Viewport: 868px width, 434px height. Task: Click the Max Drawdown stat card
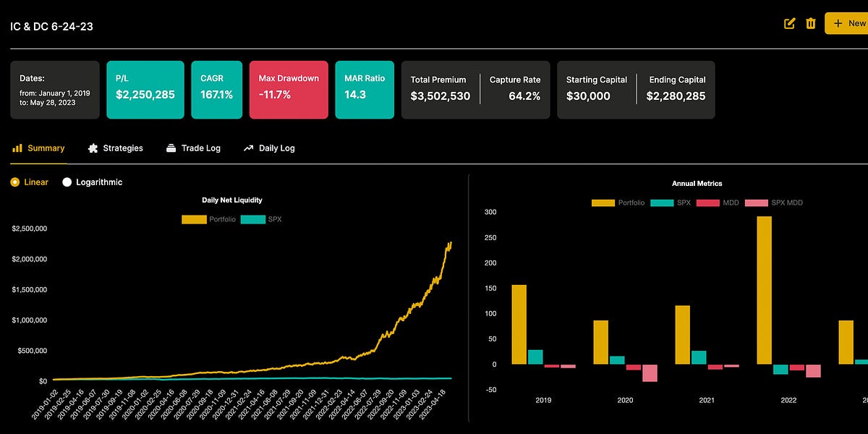289,89
